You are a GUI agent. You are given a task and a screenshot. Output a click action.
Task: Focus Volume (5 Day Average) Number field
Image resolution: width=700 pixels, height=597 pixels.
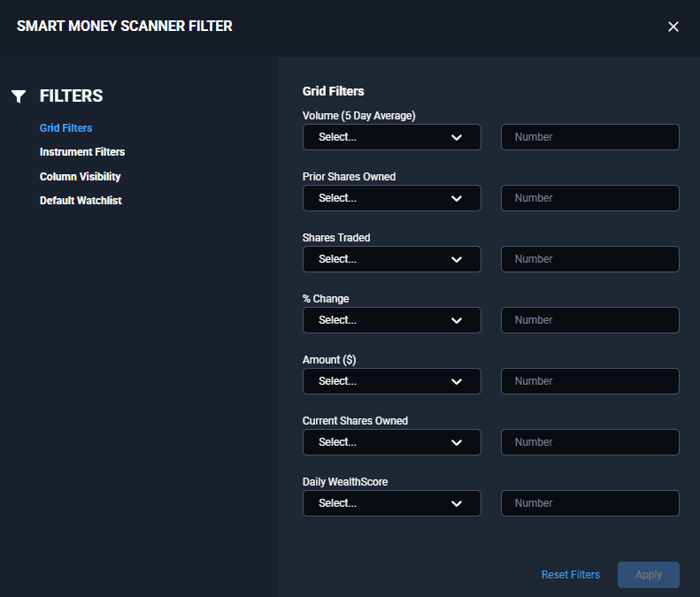tap(590, 137)
